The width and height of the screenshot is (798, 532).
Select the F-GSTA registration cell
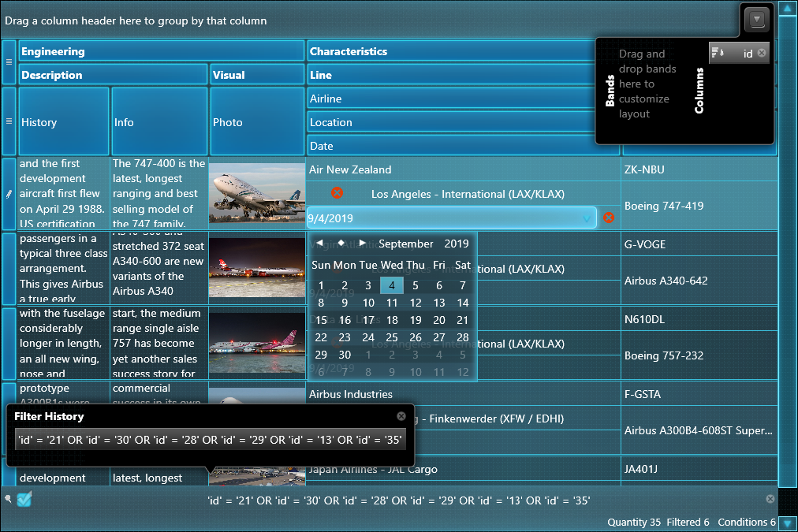(699, 393)
